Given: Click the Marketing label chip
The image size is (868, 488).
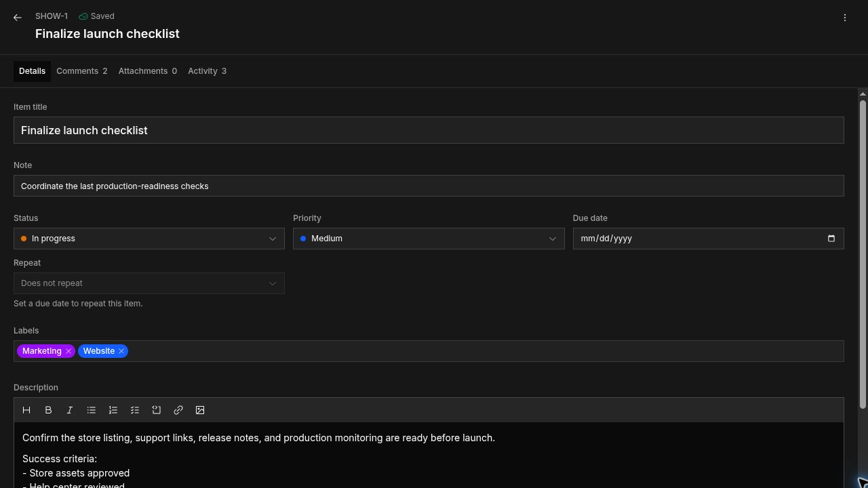Looking at the screenshot, I should [42, 351].
